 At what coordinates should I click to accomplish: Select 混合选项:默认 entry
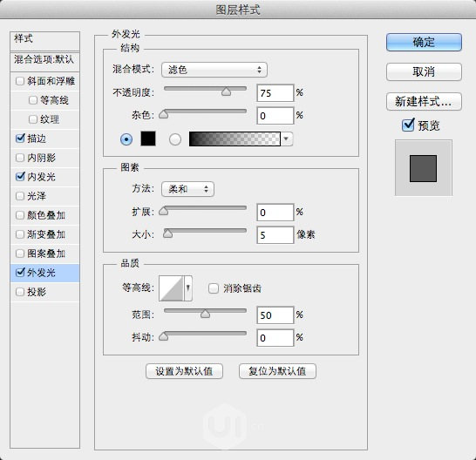pos(45,62)
